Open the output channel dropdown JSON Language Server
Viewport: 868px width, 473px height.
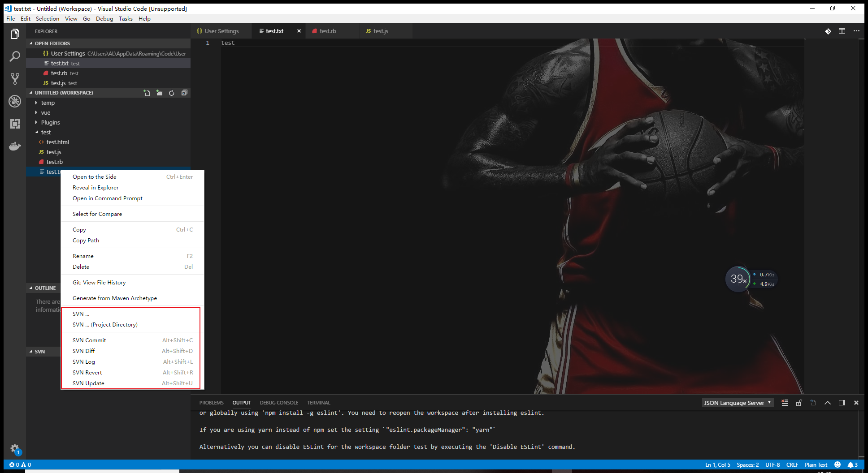738,403
